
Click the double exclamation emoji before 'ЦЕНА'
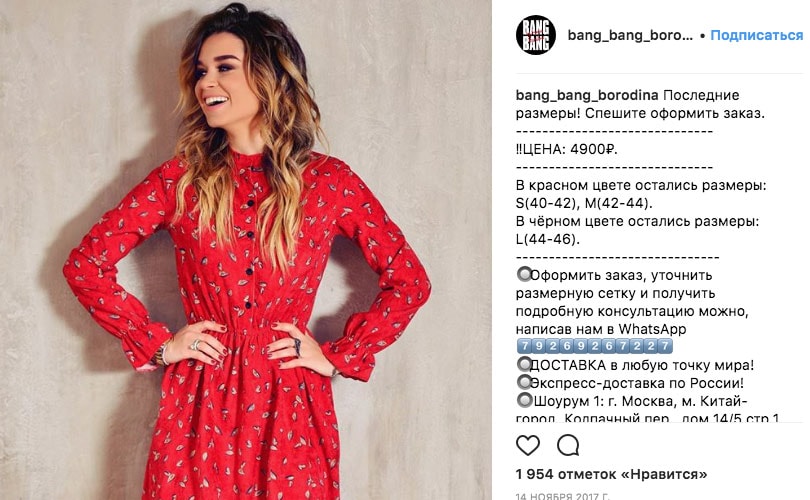coord(519,149)
